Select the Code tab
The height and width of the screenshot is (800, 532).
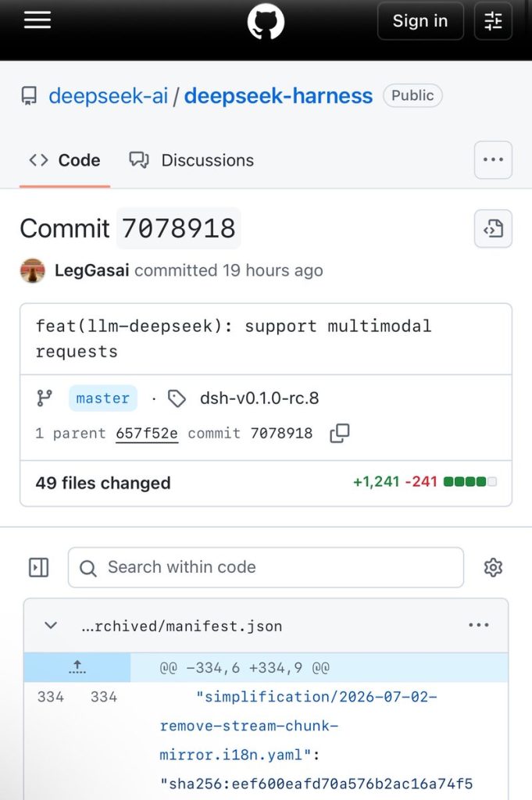pyautogui.click(x=65, y=160)
